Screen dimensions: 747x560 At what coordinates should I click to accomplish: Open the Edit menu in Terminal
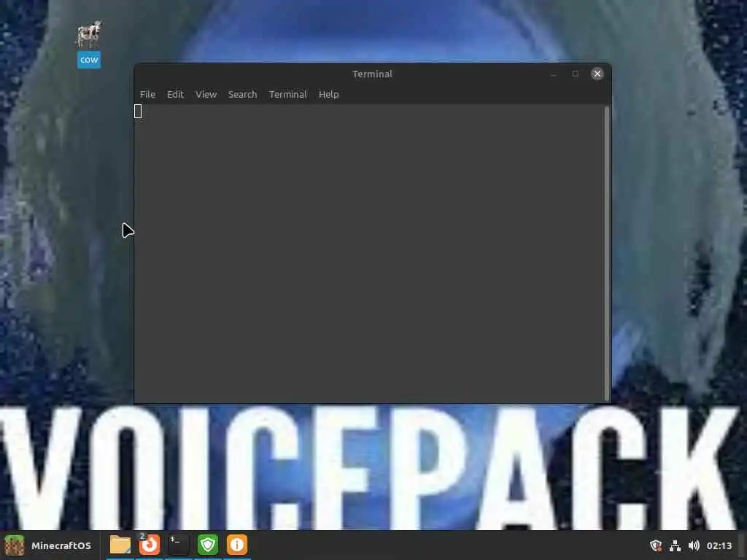(x=175, y=94)
